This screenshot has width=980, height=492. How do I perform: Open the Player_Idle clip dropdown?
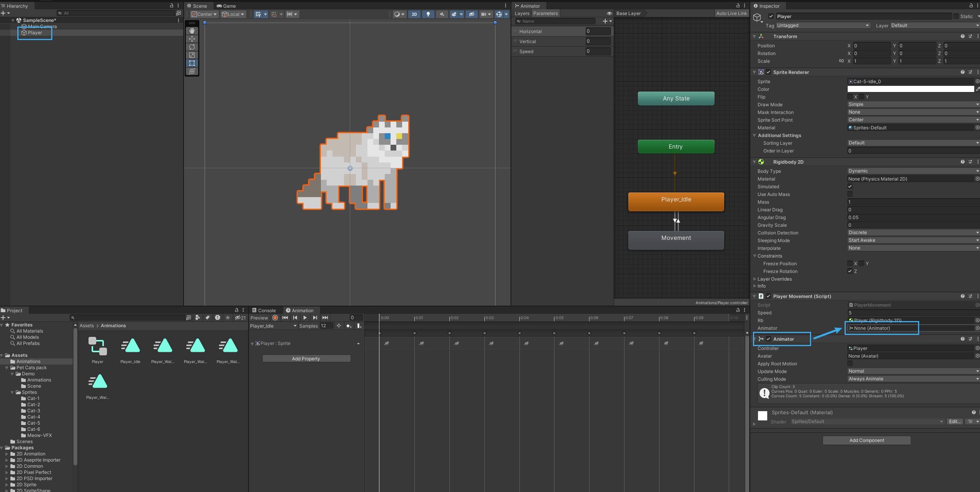tap(273, 326)
